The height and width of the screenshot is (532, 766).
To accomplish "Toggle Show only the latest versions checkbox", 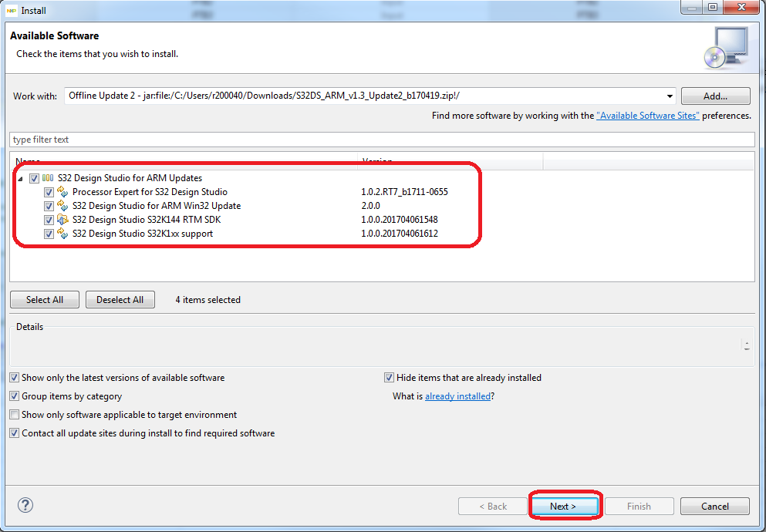I will click(15, 378).
